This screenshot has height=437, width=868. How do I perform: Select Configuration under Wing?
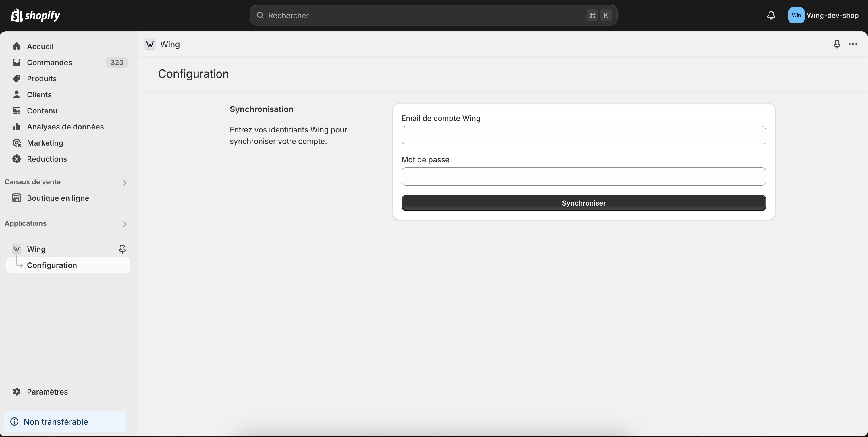pyautogui.click(x=68, y=265)
